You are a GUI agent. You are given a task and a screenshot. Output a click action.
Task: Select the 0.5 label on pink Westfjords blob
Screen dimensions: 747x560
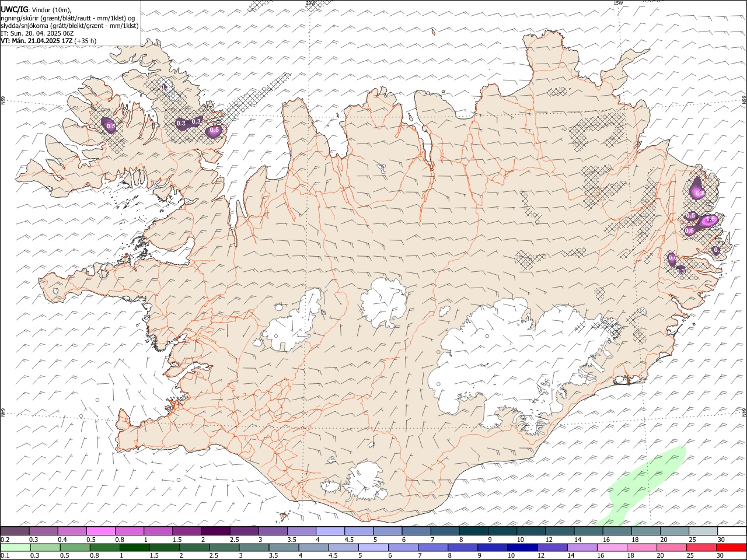click(x=214, y=130)
